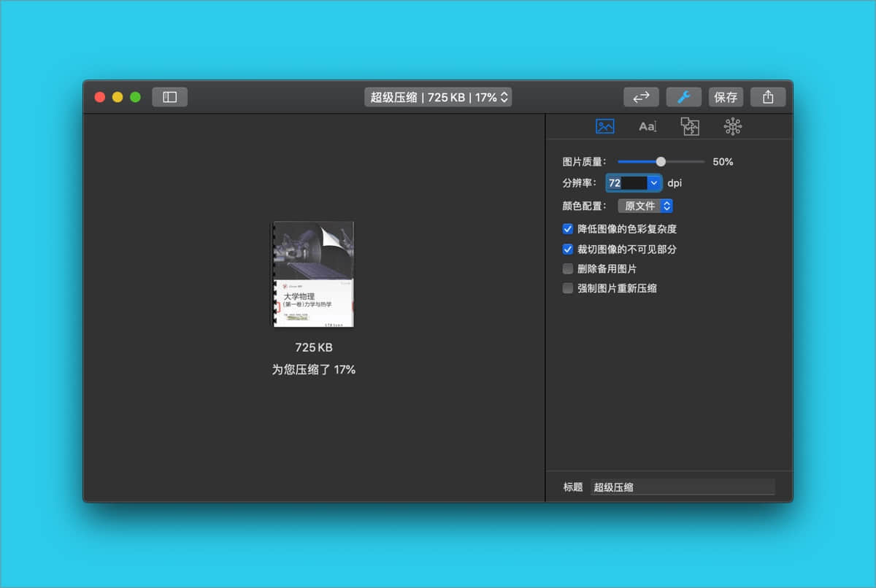The width and height of the screenshot is (876, 588).
Task: Switch to the image settings tab
Action: point(605,126)
